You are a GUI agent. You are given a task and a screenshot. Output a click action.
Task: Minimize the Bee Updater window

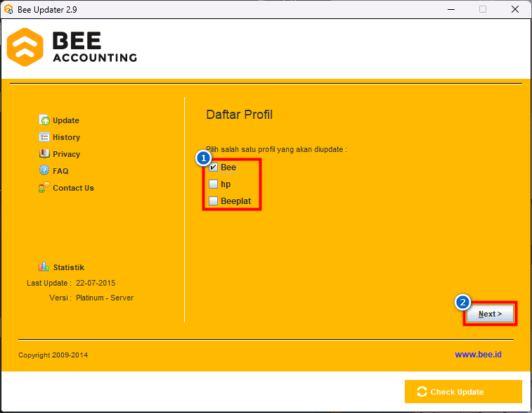[451, 9]
